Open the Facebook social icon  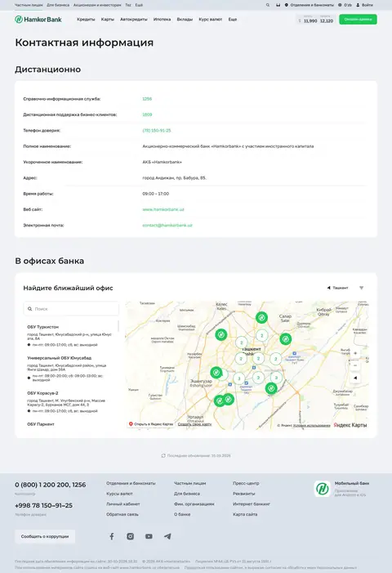pos(112,536)
